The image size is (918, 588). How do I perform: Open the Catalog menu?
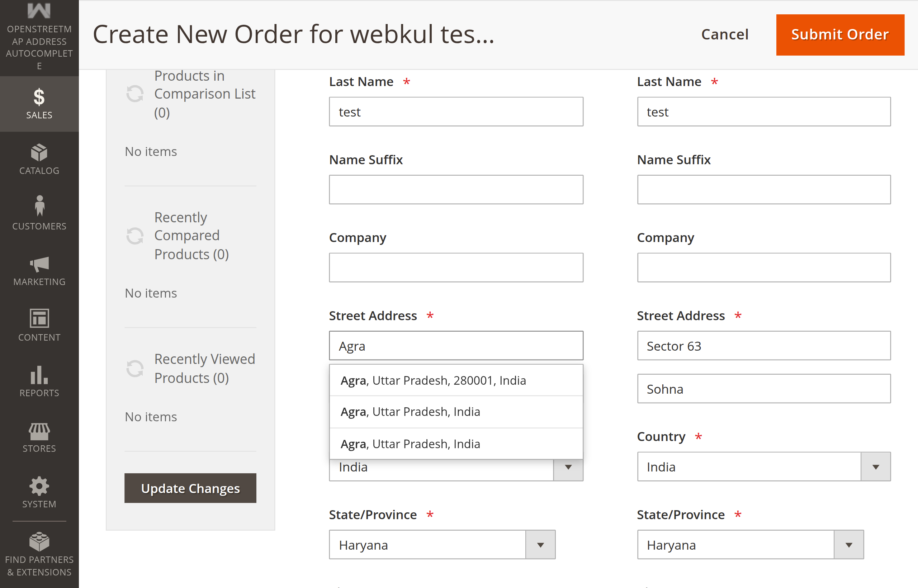[39, 160]
